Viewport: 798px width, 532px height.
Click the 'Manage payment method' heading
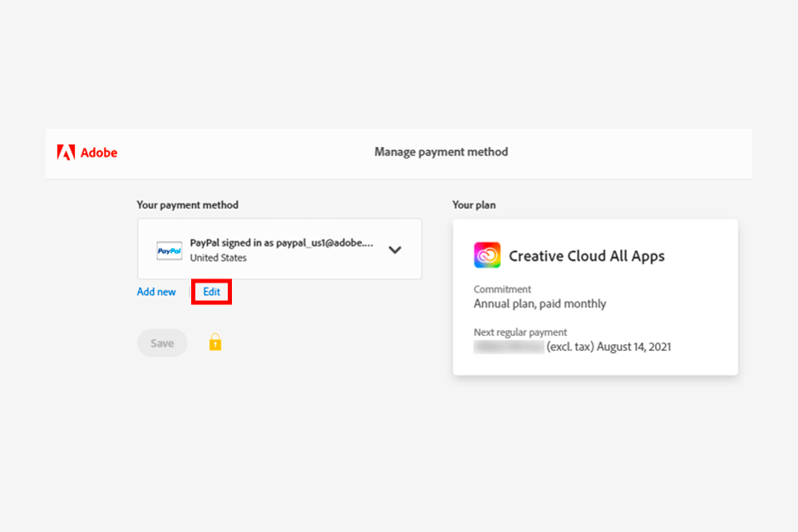[x=441, y=152]
